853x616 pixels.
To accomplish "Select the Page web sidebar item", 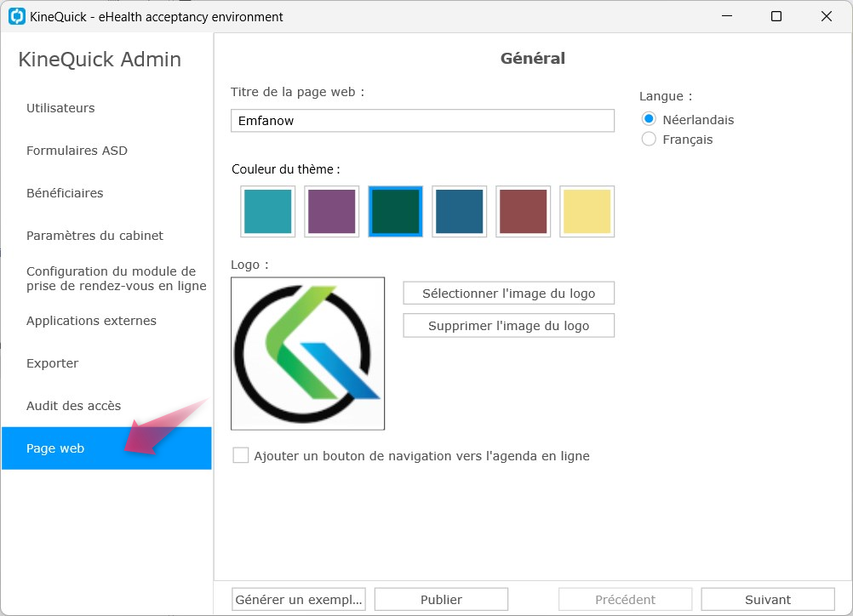I will (106, 448).
